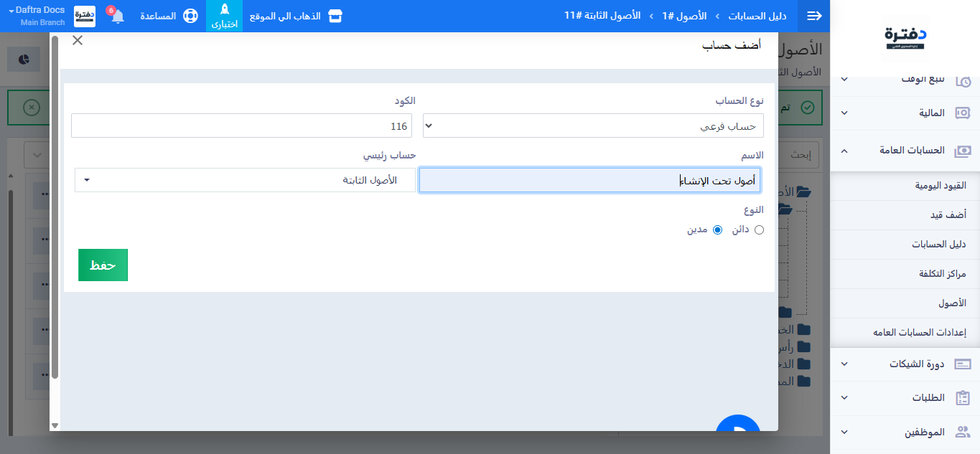
Task: Click the Employees people icon
Action: point(963,432)
